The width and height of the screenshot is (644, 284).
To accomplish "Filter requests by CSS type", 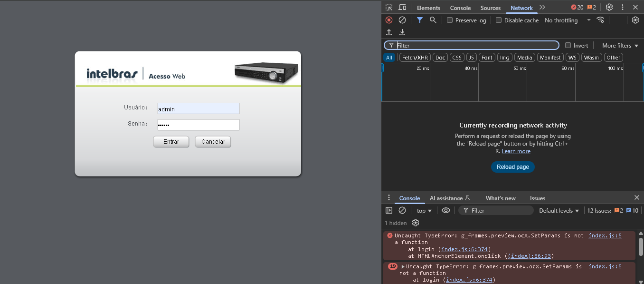I will (457, 58).
